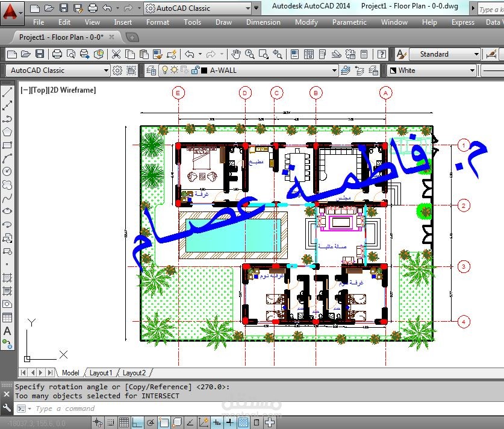
Task: Click the Cut scissors icon
Action: [x=116, y=54]
